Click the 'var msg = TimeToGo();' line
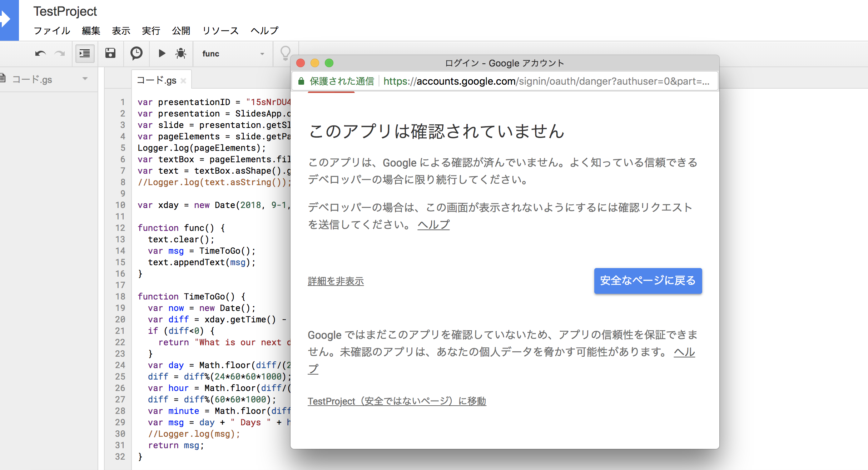 [x=202, y=251]
